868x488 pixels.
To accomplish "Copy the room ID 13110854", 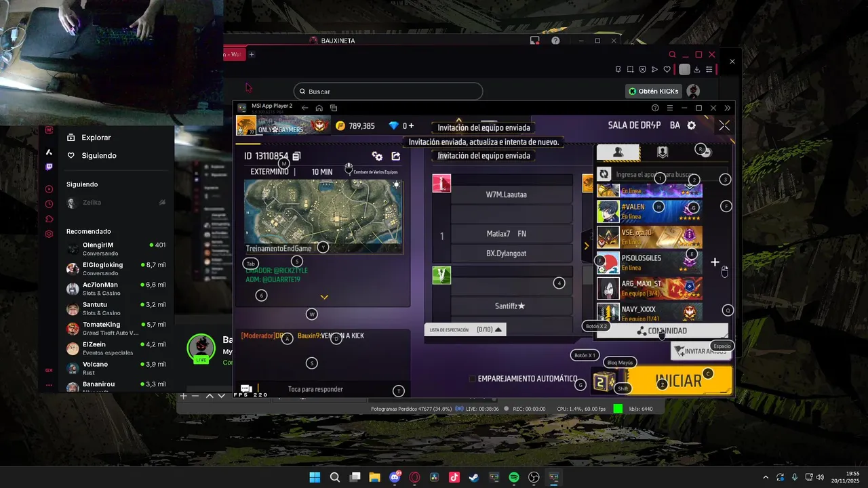I will point(296,156).
